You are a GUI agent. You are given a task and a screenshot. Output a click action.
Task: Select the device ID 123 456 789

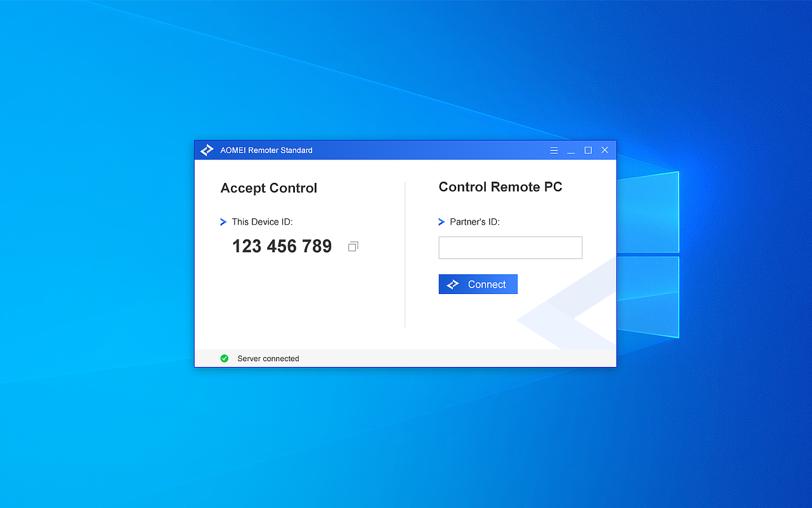[282, 246]
